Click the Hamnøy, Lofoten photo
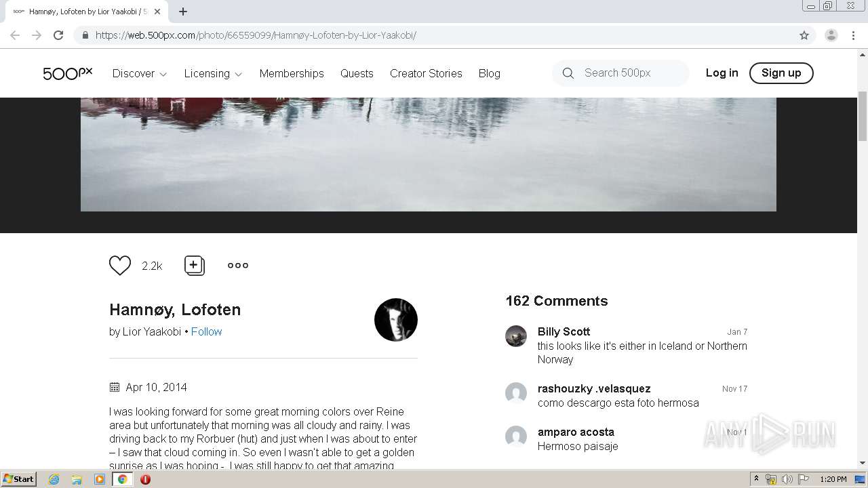This screenshot has height=488, width=868. point(429,155)
